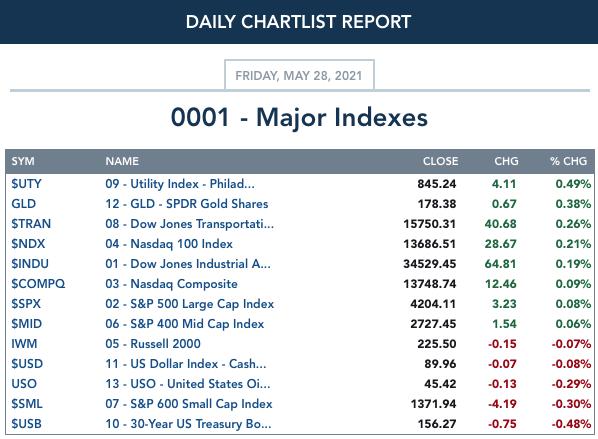Open the $UTY symbol link

coord(26,184)
